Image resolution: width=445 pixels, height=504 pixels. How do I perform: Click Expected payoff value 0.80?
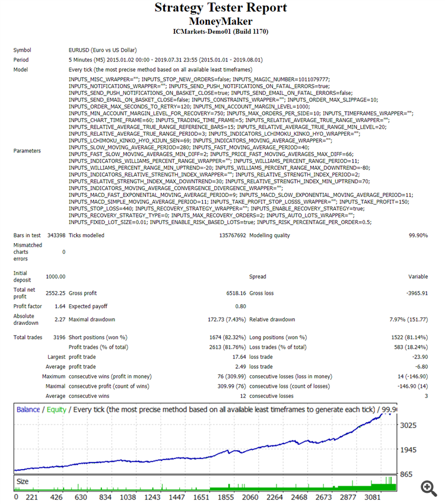240,307
